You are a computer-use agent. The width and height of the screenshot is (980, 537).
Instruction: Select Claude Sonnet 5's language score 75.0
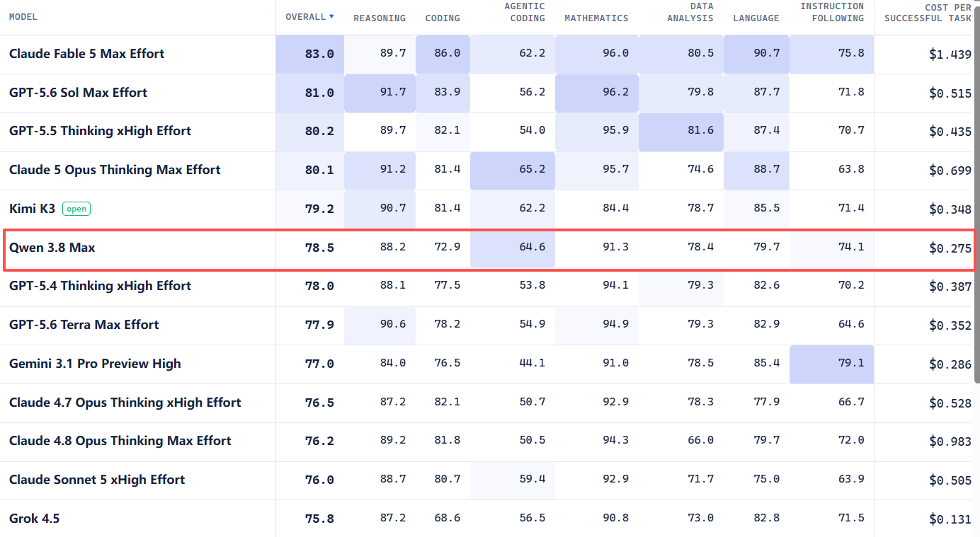pos(766,480)
